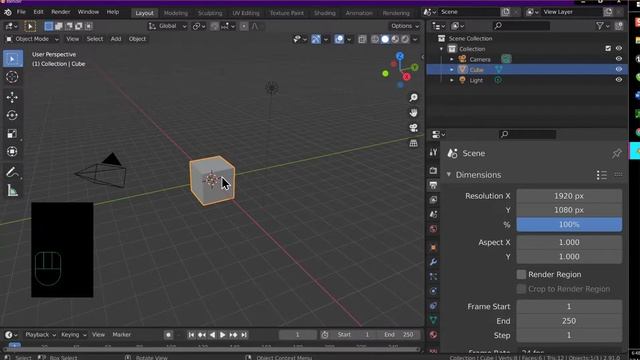Viewport: 640px width, 360px height.
Task: Expand the Light tree item
Action: 451,80
